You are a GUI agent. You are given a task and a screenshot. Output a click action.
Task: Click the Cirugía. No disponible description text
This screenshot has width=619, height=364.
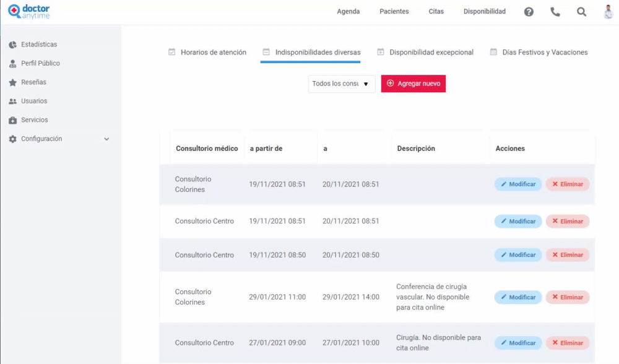(439, 343)
